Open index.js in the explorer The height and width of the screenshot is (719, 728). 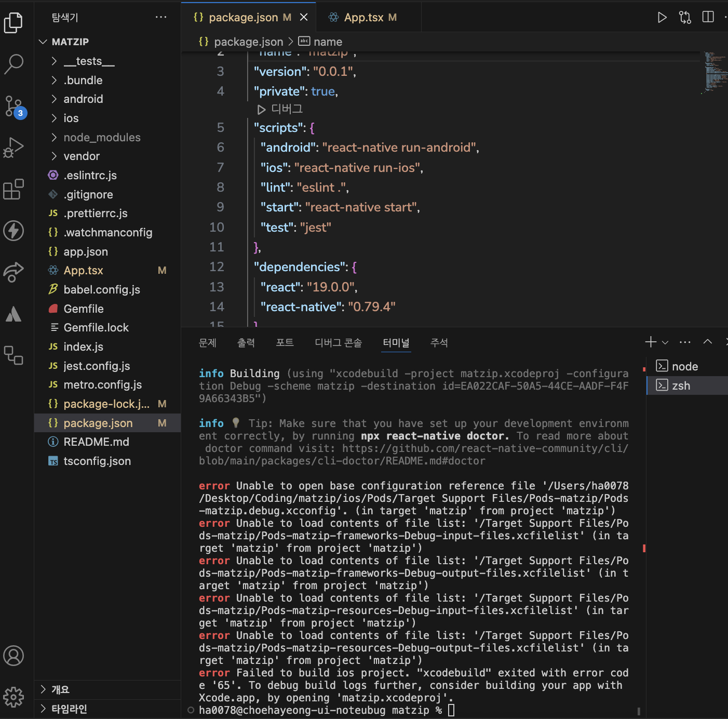(x=107, y=347)
